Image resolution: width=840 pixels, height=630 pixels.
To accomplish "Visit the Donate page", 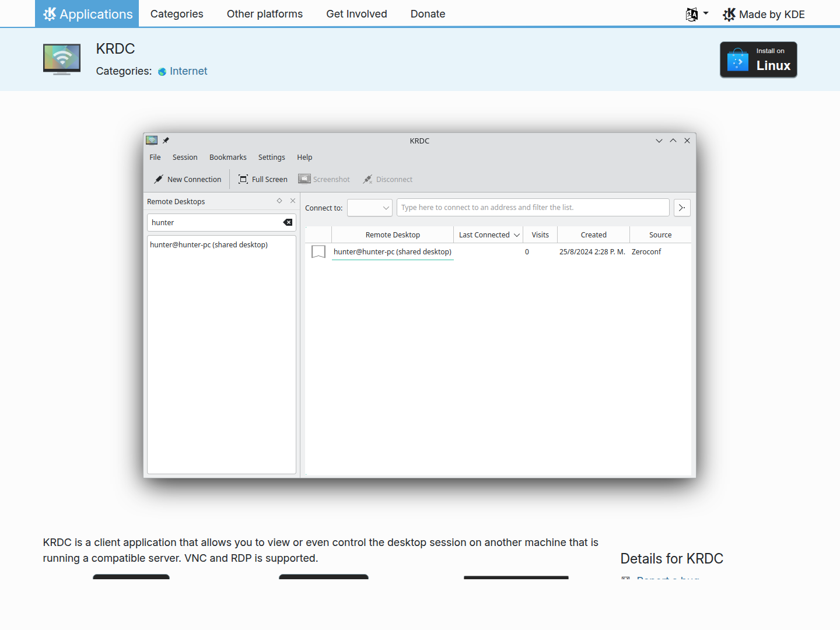I will 428,13.
